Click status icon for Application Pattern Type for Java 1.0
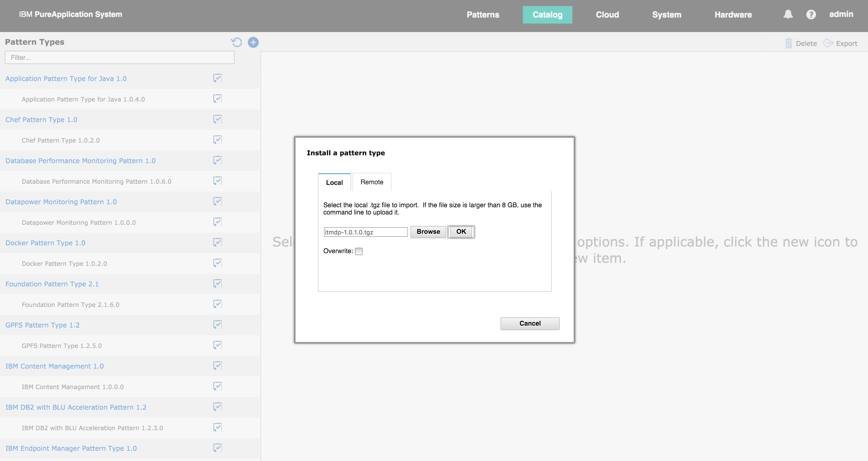This screenshot has width=868, height=461. point(217,78)
